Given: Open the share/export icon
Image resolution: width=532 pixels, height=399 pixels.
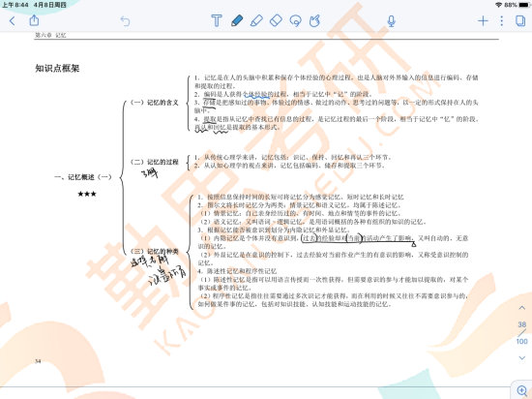Looking at the screenshot, I should (x=34, y=20).
